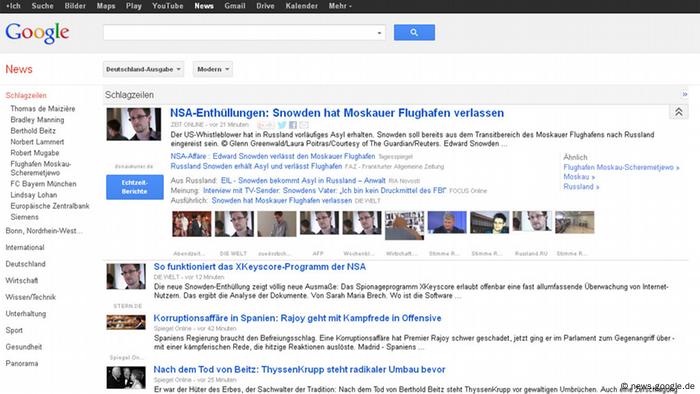This screenshot has height=394, width=700.
Task: Click the blue search magnifier button
Action: coord(414,33)
